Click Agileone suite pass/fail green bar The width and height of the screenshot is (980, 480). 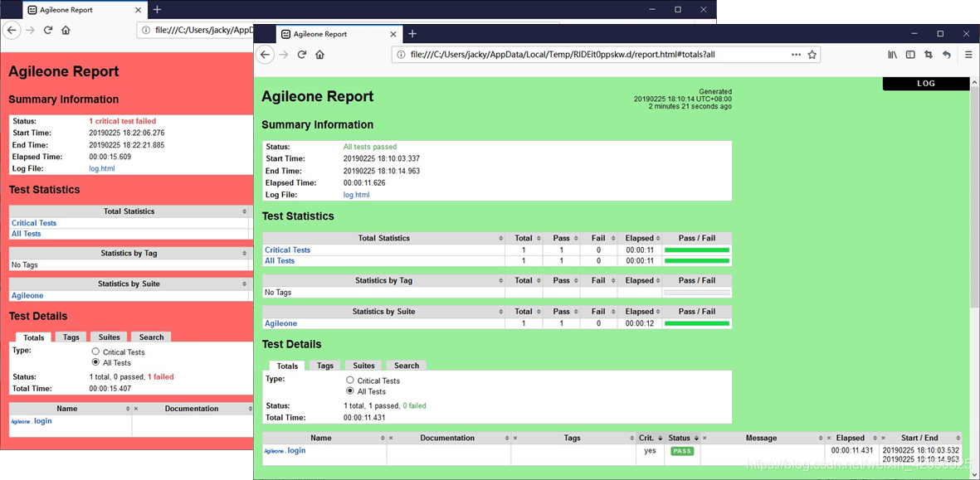point(697,323)
